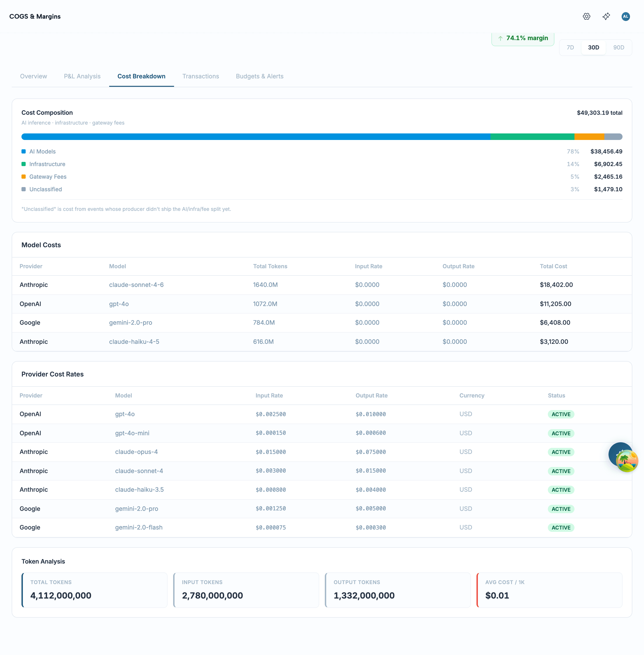Viewport: 644px width, 655px height.
Task: Click the orange Gateway Fees legend swatch
Action: [24, 177]
